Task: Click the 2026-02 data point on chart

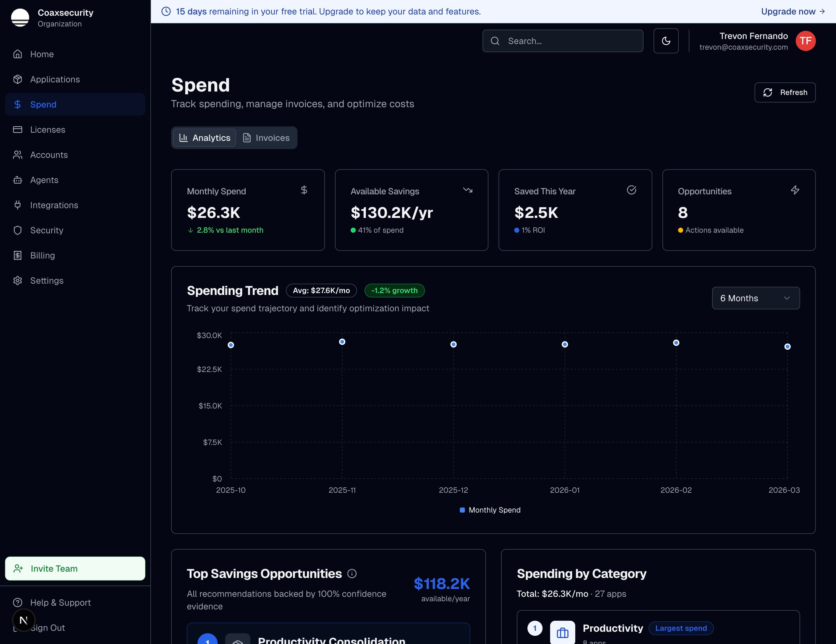Action: pos(676,343)
